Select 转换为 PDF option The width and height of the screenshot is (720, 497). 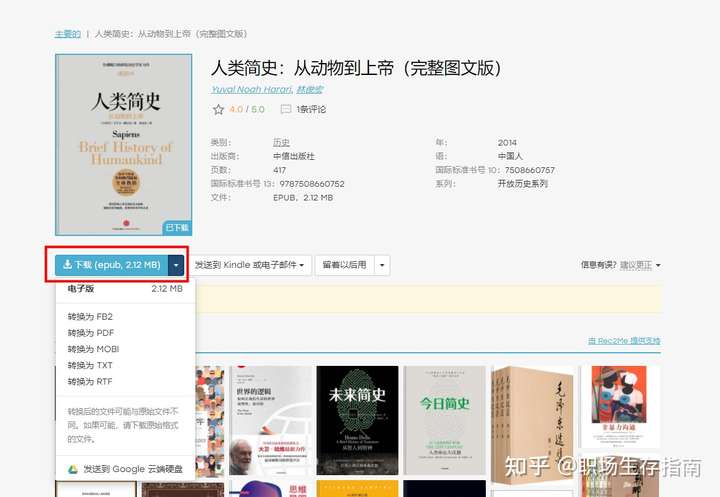pos(90,333)
